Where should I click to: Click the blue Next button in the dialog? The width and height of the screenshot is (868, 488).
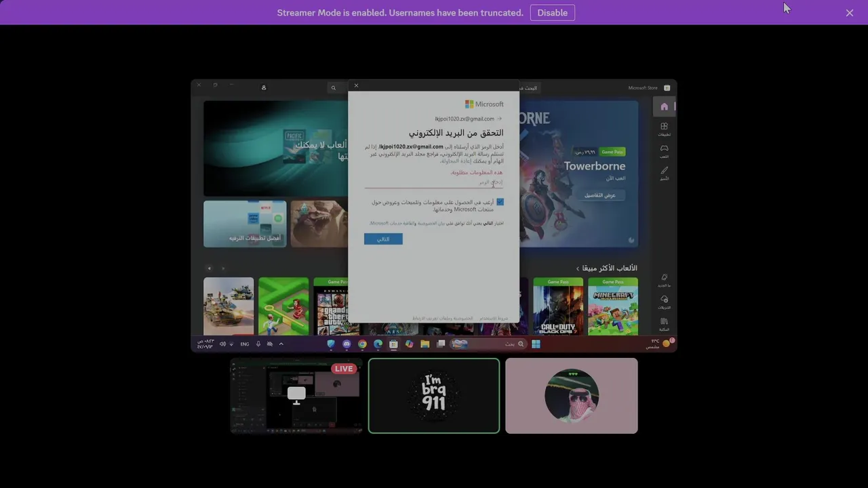[x=383, y=239]
